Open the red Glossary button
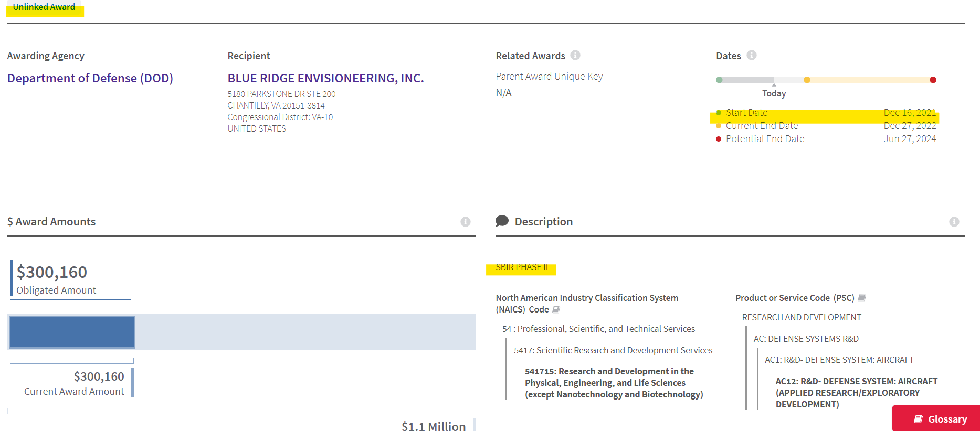Image resolution: width=980 pixels, height=431 pixels. [936, 418]
